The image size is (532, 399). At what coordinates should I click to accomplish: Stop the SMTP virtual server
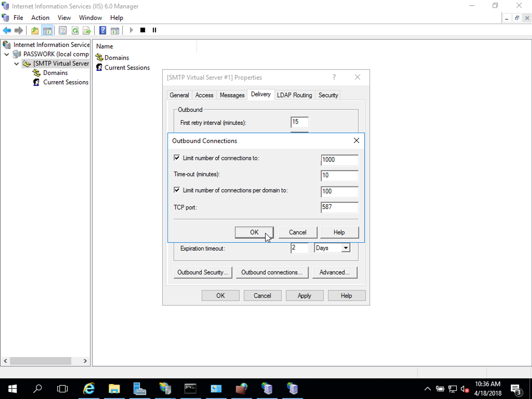click(x=143, y=30)
